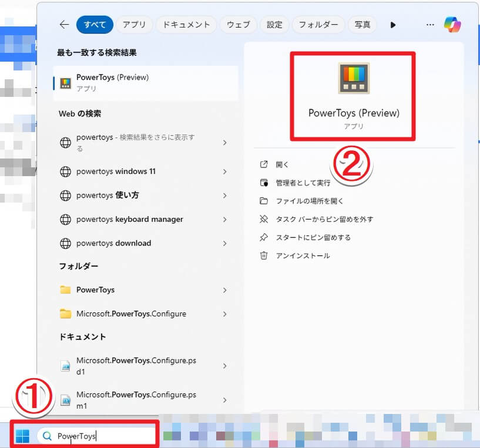The height and width of the screenshot is (448, 480).
Task: Switch to the アプリ filter tab
Action: [x=134, y=25]
